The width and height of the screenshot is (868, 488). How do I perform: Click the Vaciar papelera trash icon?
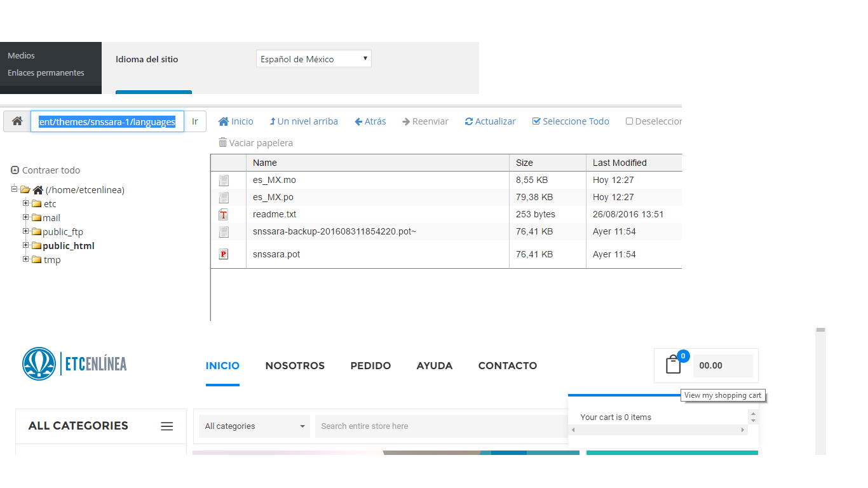coord(222,143)
